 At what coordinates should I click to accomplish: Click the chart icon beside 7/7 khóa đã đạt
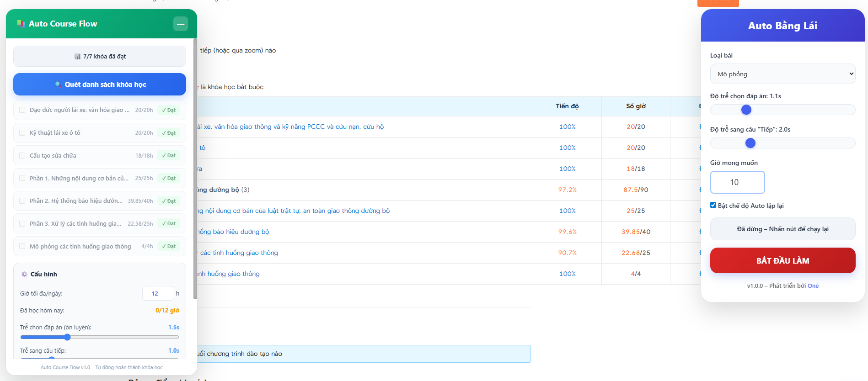click(x=77, y=57)
